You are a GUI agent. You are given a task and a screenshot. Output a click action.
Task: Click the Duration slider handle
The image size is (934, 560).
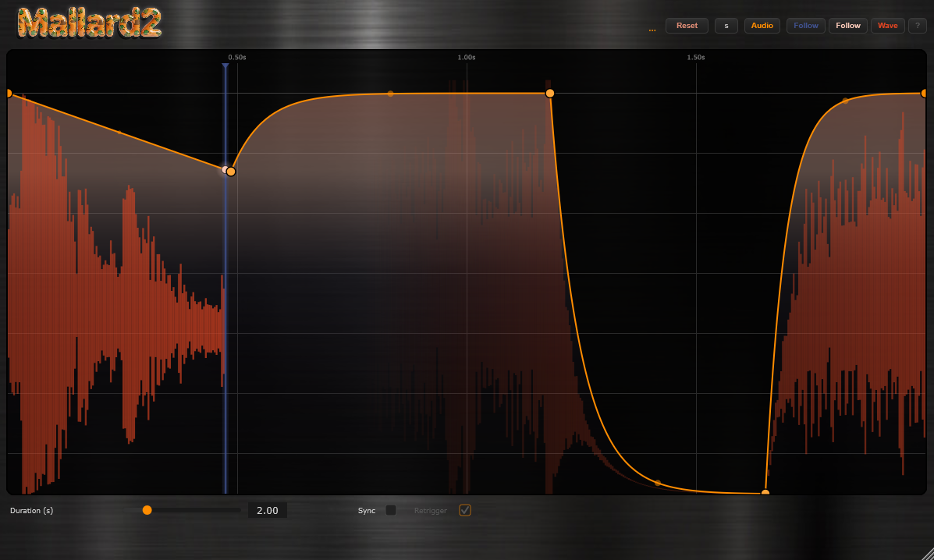point(147,510)
